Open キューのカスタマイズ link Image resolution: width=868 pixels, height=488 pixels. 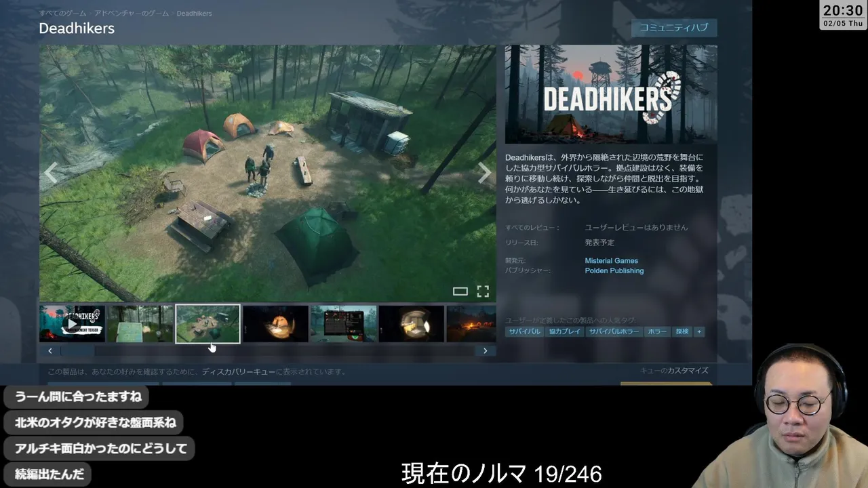[x=674, y=371]
